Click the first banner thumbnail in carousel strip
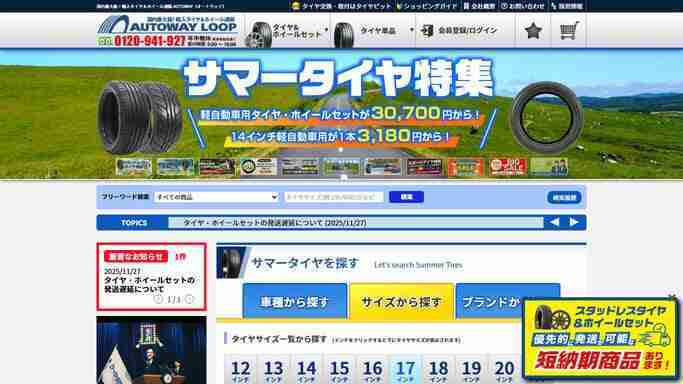The height and width of the screenshot is (384, 683). pyautogui.click(x=134, y=167)
